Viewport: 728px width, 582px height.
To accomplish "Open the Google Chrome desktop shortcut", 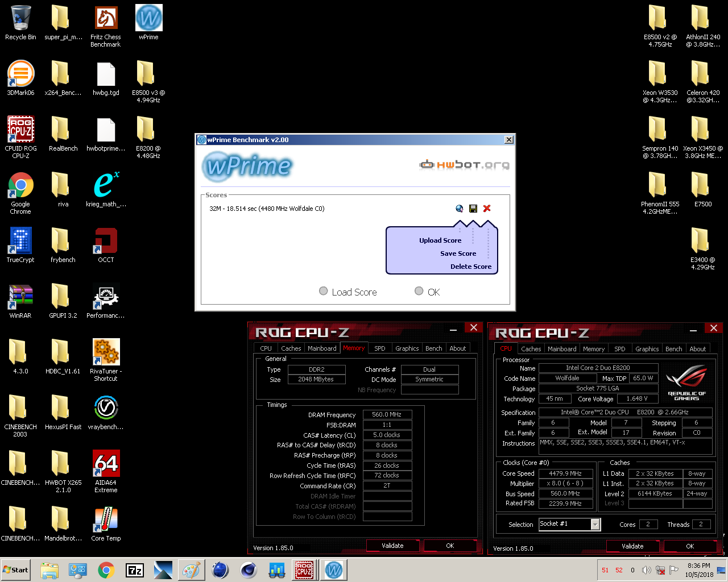I will point(20,193).
